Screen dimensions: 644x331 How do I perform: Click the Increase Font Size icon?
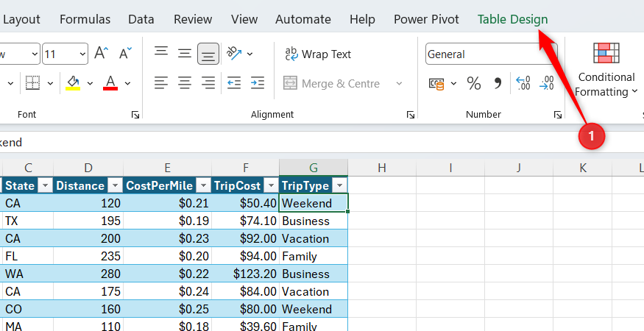point(101,54)
